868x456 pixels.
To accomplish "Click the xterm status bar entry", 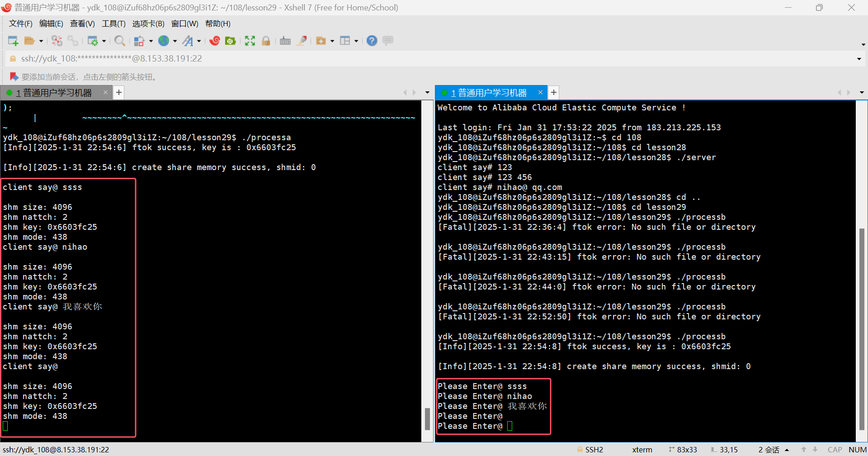I will pyautogui.click(x=642, y=450).
